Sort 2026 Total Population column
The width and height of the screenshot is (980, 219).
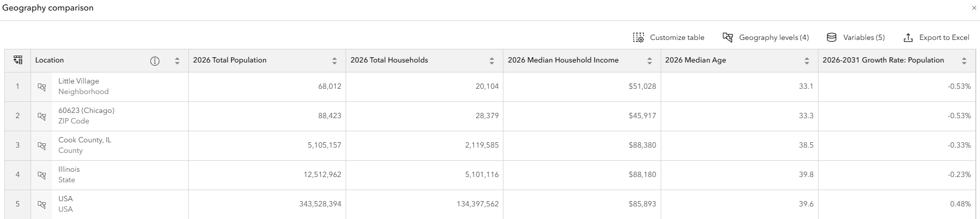335,61
